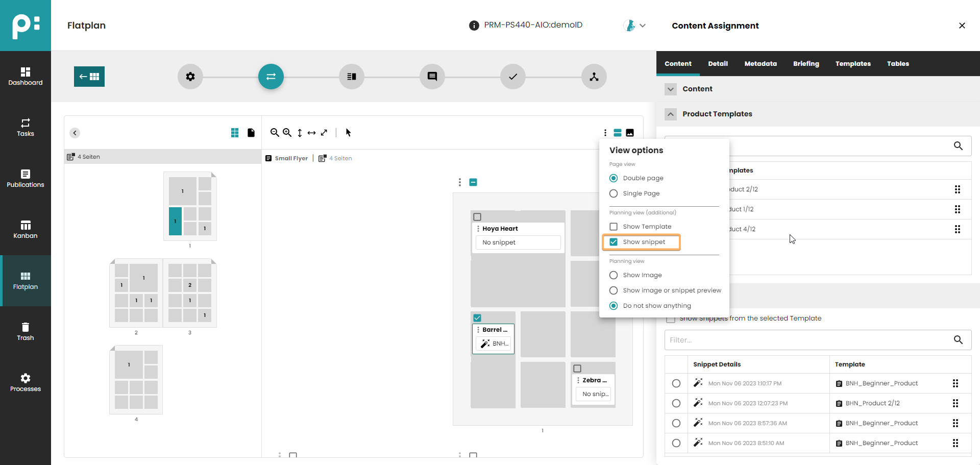Open the workflow settings gear step

[x=190, y=77]
